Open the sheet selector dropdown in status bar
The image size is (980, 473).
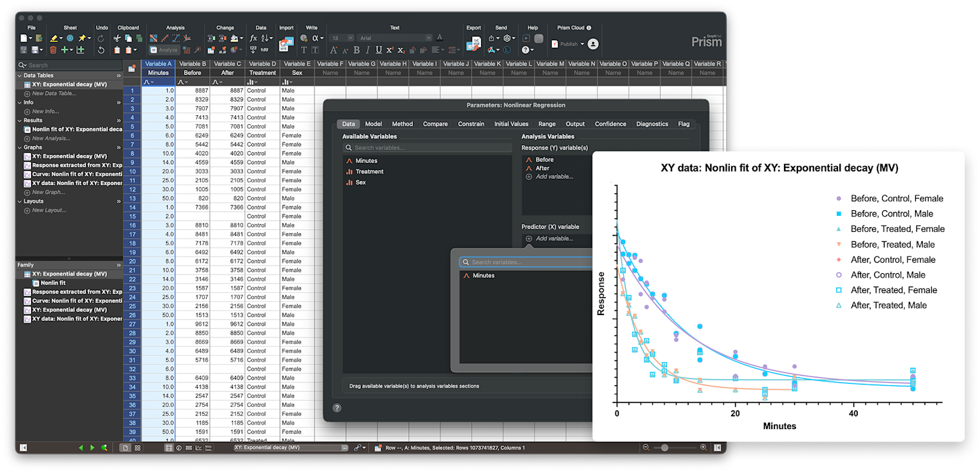coord(344,448)
